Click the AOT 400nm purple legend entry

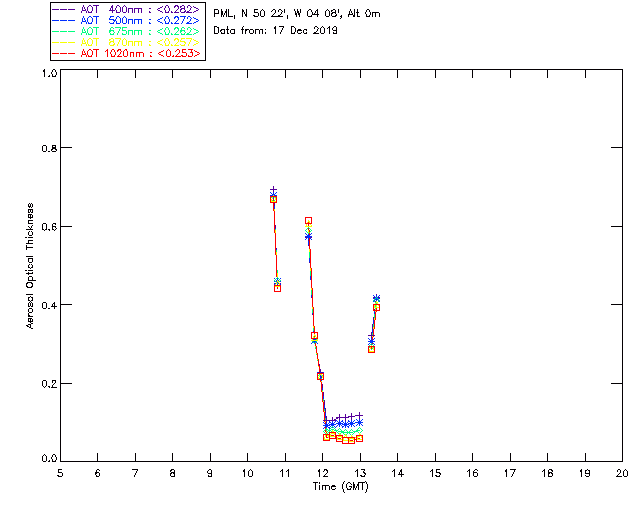click(127, 9)
